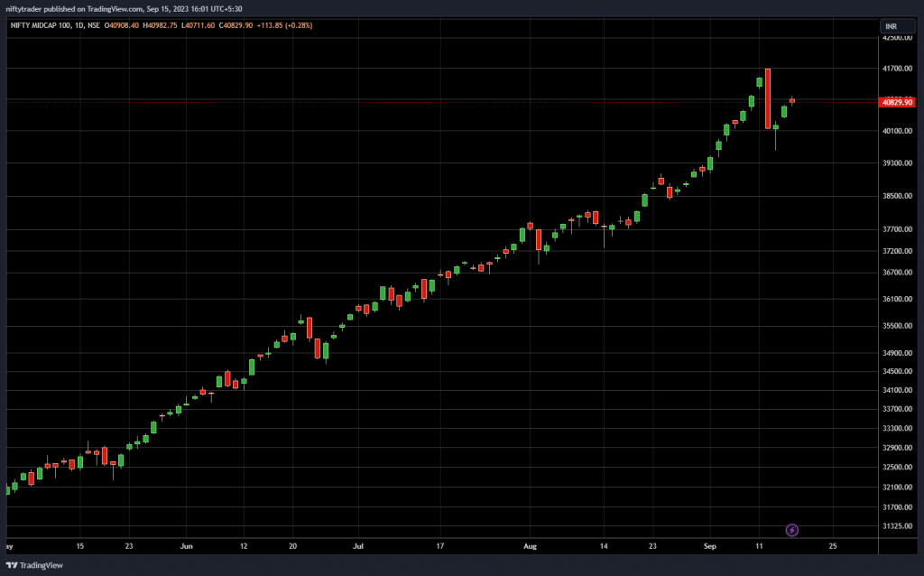
Task: Click the Aug label on the time axis
Action: point(531,546)
